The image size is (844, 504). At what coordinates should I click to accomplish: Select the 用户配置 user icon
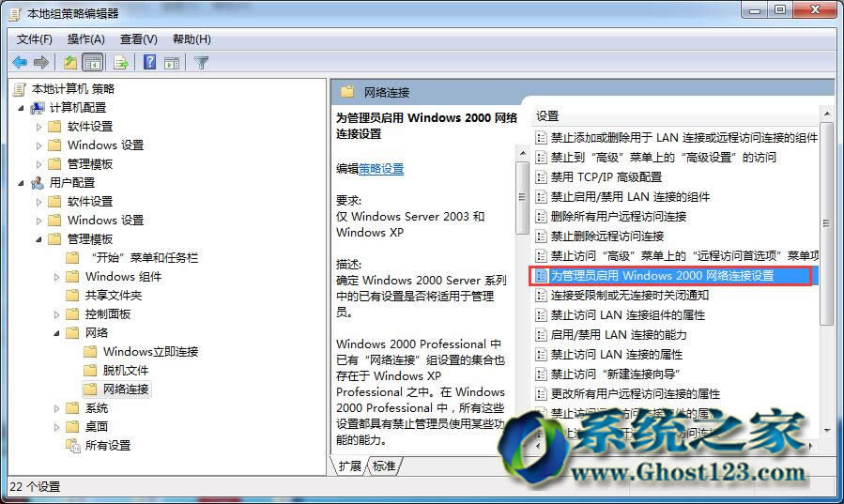click(x=38, y=183)
